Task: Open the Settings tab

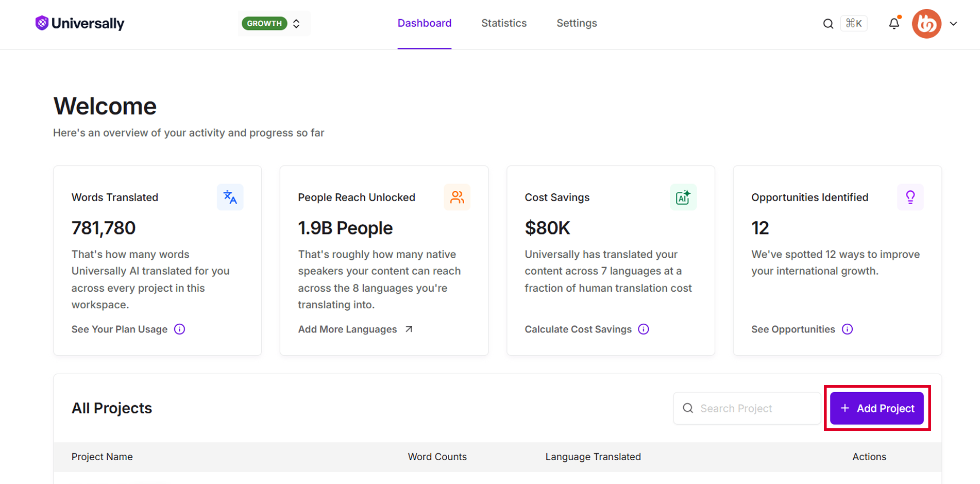Action: [x=577, y=23]
